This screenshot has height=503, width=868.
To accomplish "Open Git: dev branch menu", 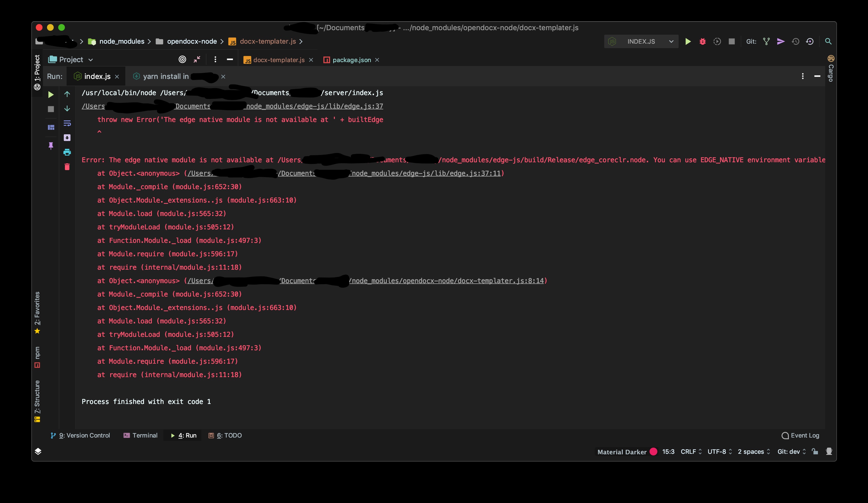I will tap(792, 451).
